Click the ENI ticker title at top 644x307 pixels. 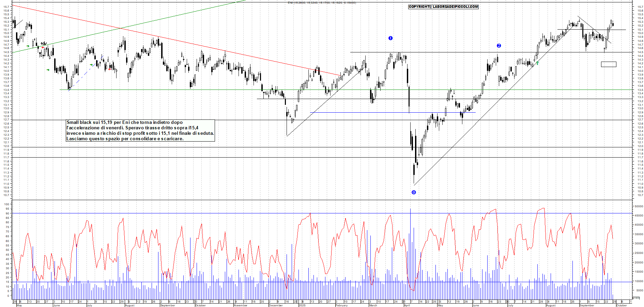(x=322, y=3)
